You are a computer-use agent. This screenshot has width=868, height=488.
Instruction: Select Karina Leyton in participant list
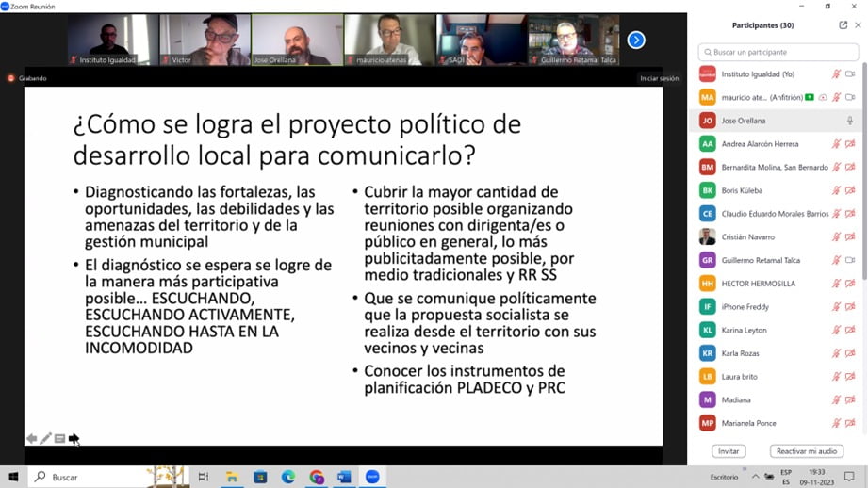744,331
